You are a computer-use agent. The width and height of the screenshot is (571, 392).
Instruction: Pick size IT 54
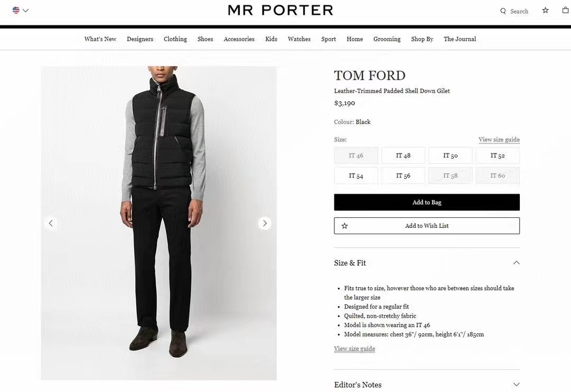356,176
